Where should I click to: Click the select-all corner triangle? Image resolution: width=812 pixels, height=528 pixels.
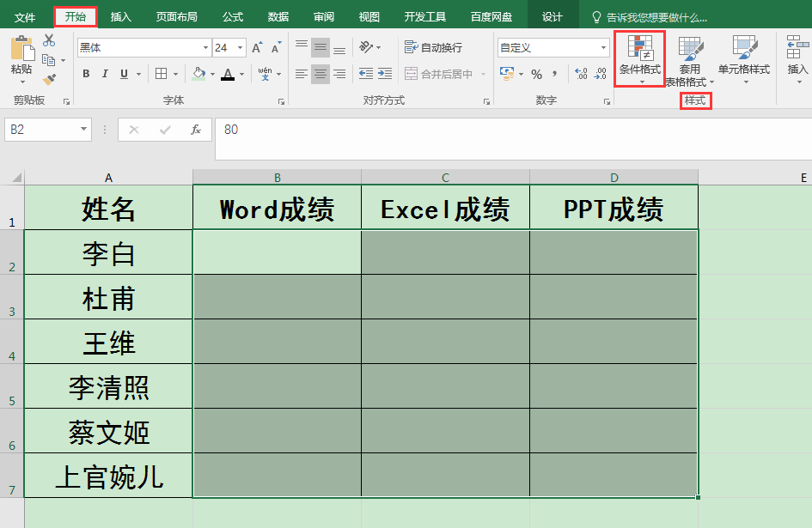pos(16,178)
